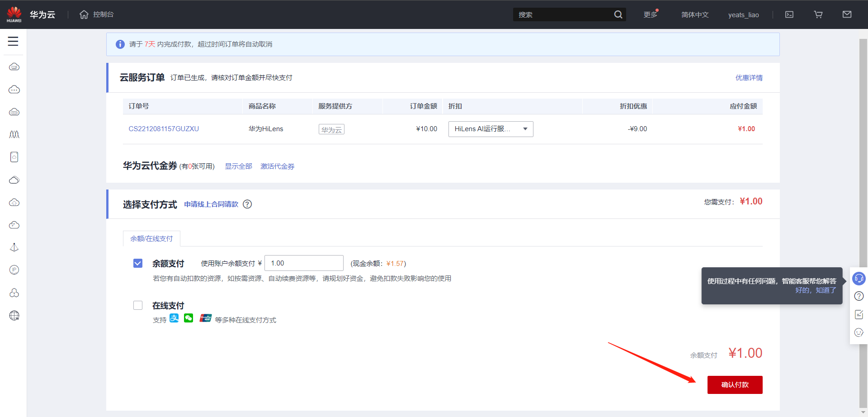Click the help question mark icon
Screen dimensions: 868x417
tap(859, 296)
